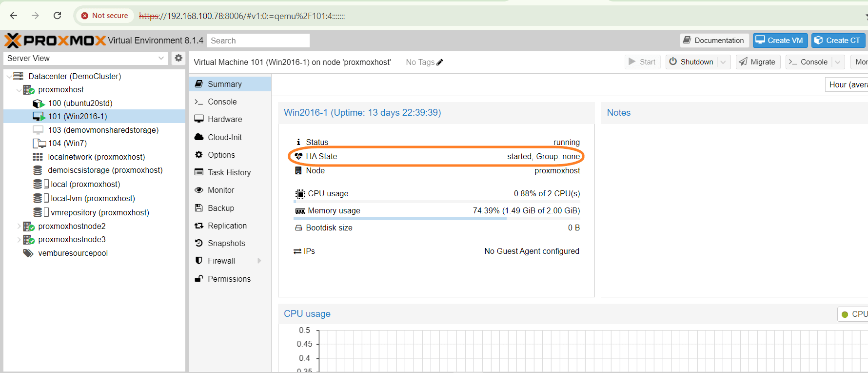Expand the Firewall submenu arrow
868x373 pixels.
[x=259, y=261]
